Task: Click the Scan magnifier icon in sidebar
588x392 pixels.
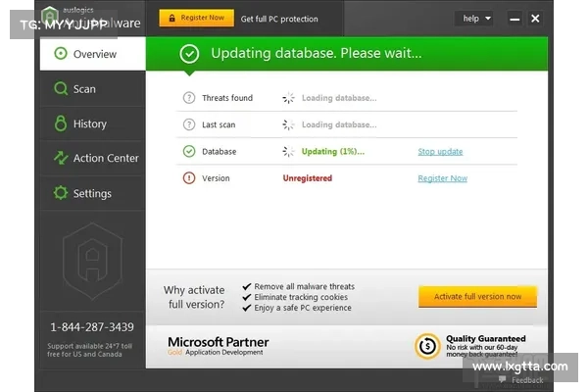Action: tap(60, 89)
